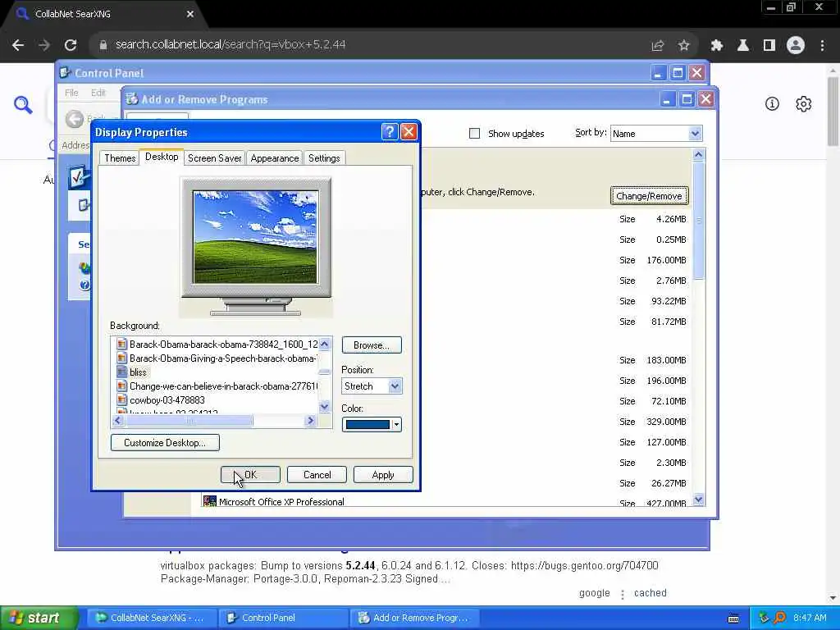Click the Display Properties help question button
Screen dimensions: 840x630
tap(390, 132)
